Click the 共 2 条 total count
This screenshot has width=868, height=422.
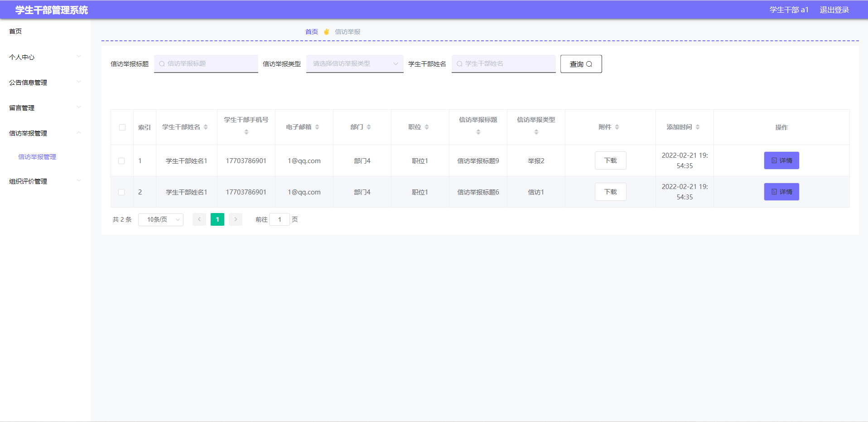(x=122, y=219)
